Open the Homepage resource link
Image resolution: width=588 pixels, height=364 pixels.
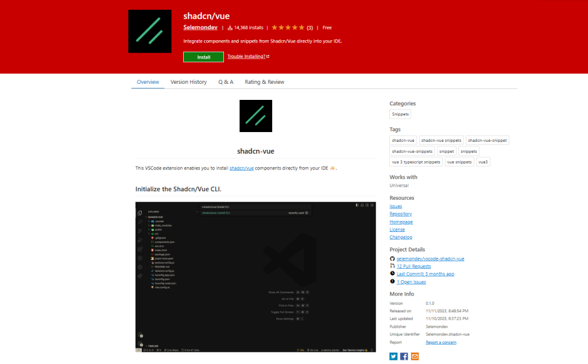click(401, 222)
